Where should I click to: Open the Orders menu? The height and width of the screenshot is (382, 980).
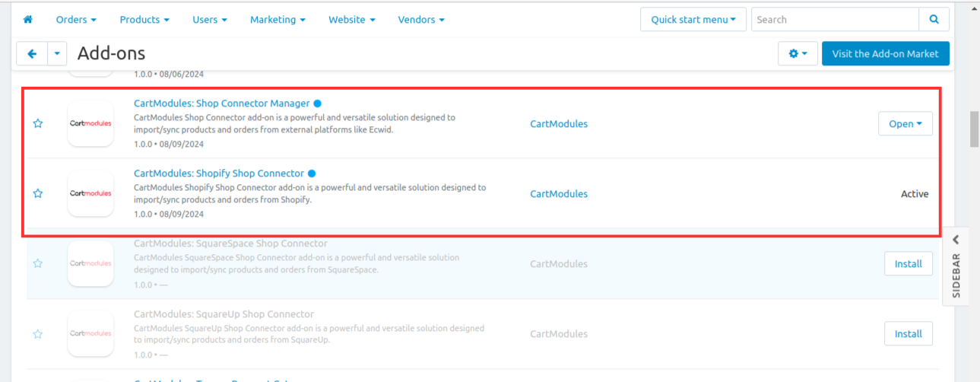pos(76,19)
